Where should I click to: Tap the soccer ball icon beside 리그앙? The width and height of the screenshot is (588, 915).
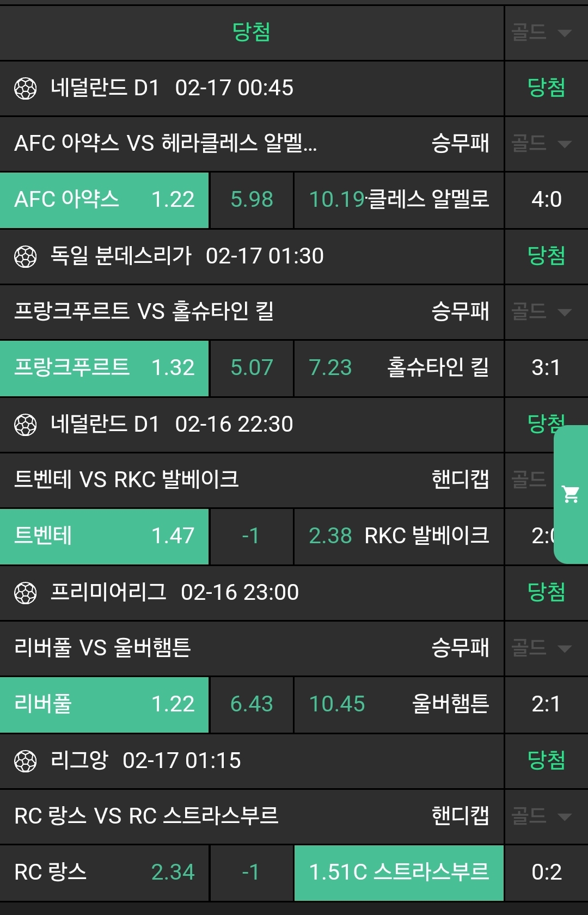[25, 761]
